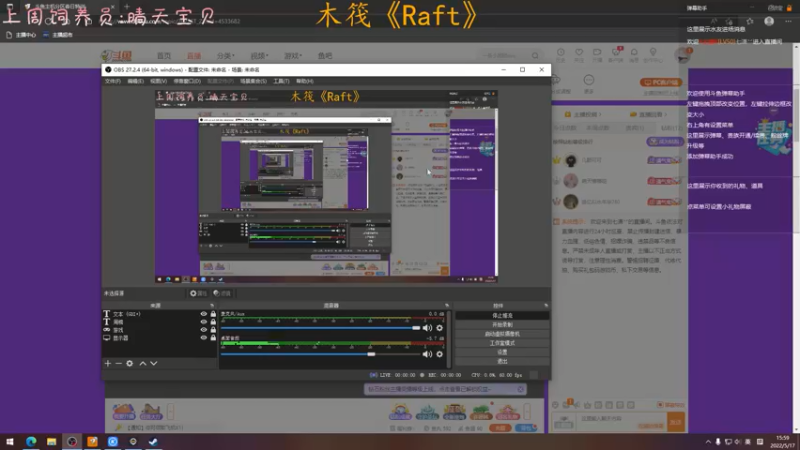Open the 场景集合(S) menu in OBS
800x450 pixels.
(253, 81)
